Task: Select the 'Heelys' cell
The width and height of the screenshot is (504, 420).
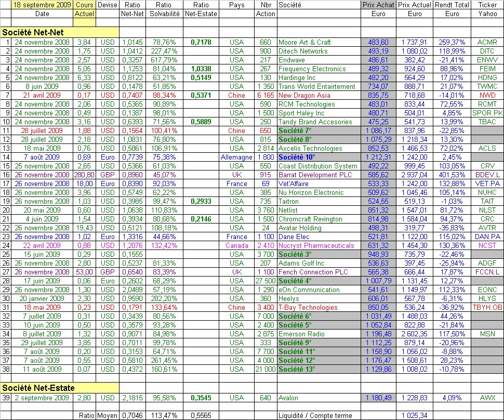Action: click(x=319, y=298)
